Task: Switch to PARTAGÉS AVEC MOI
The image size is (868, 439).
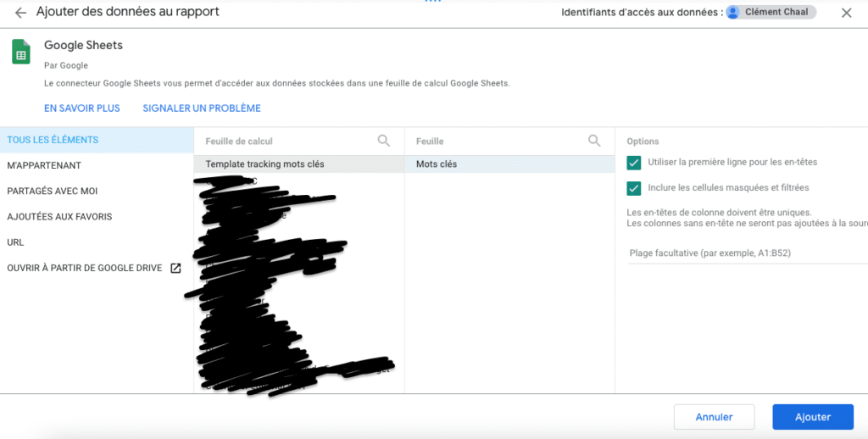Action: pos(53,191)
